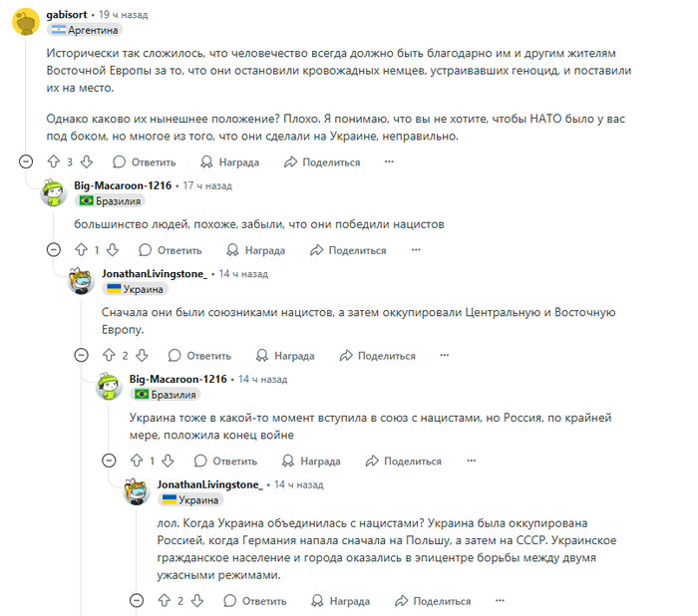Screen dimensions: 698x616
Task: Downvote Big-Macaroon-1216's comment posted 14 ч назад
Action: pos(168,462)
